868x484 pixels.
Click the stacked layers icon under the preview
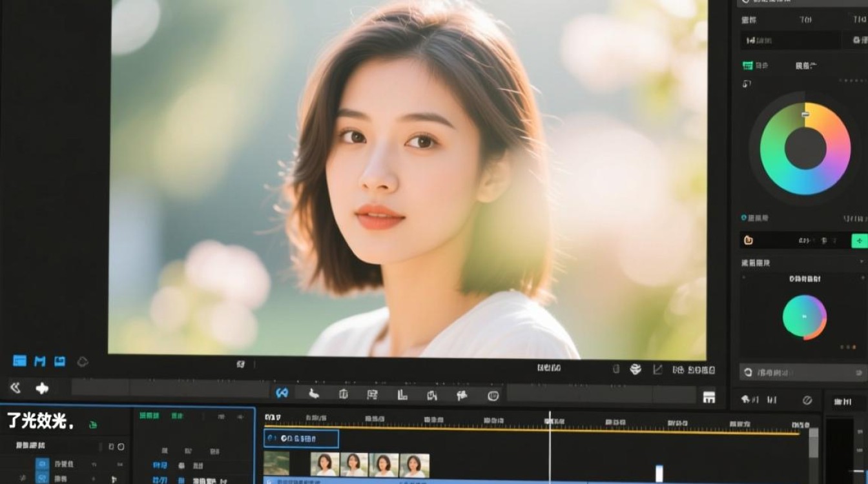(x=635, y=369)
